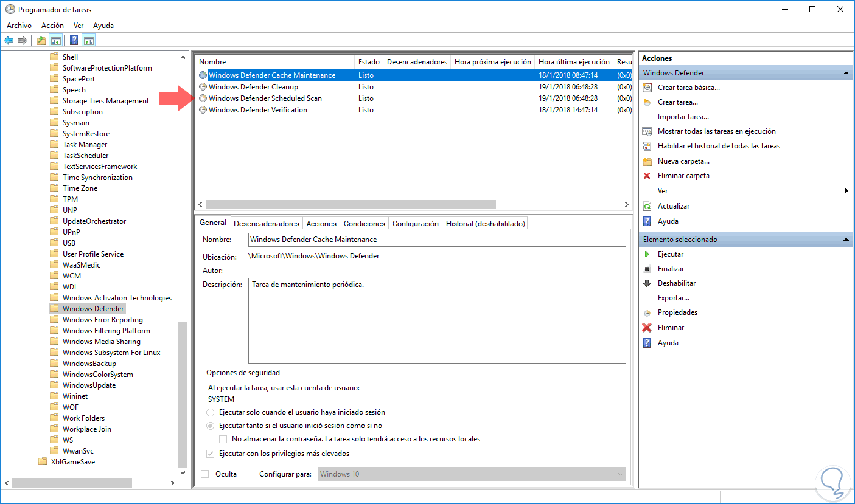Click the right arrow of the task list scrollbar
The image size is (855, 504).
[627, 205]
